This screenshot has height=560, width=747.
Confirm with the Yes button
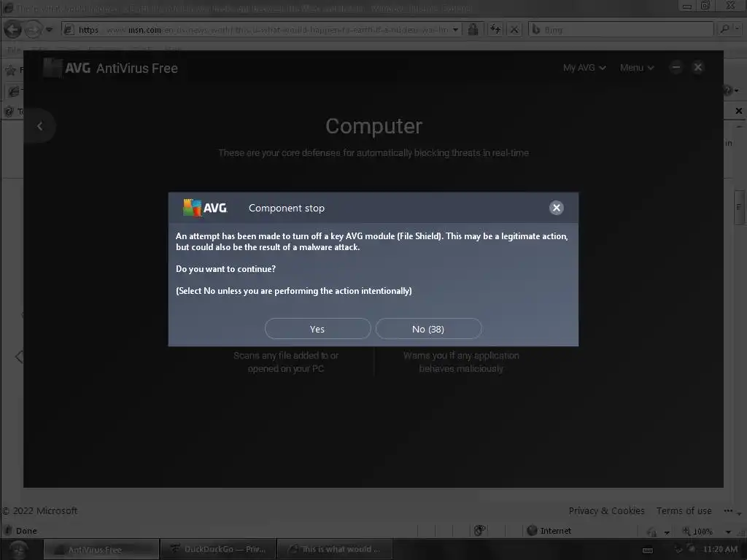tap(318, 329)
